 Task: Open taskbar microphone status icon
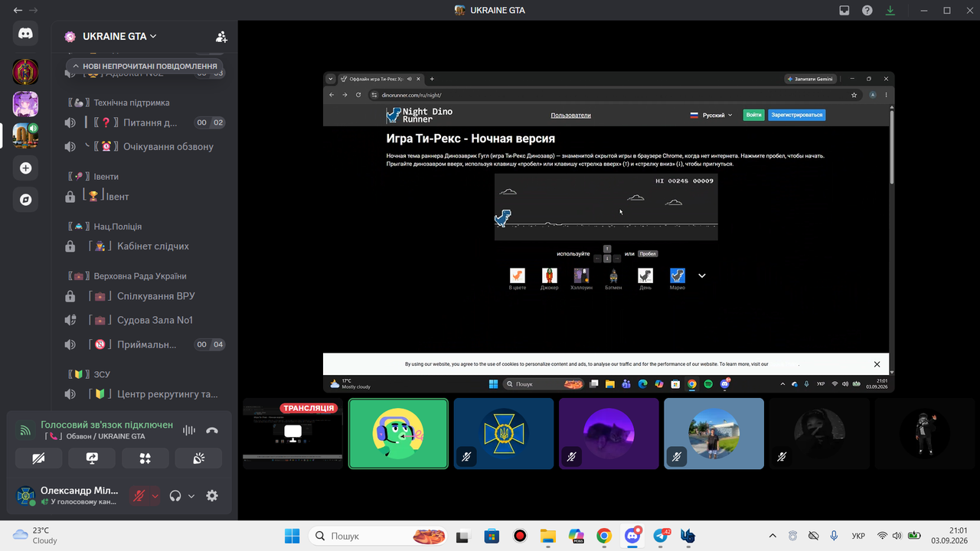click(x=834, y=536)
